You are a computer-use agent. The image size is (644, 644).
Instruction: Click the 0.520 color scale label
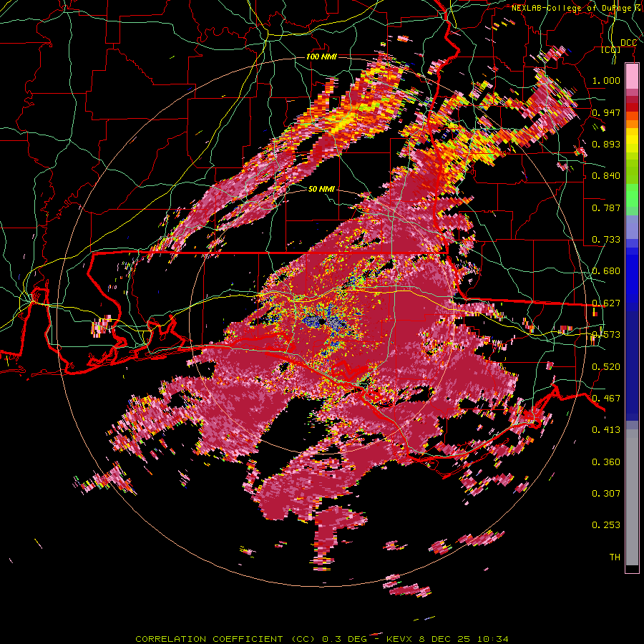point(606,367)
